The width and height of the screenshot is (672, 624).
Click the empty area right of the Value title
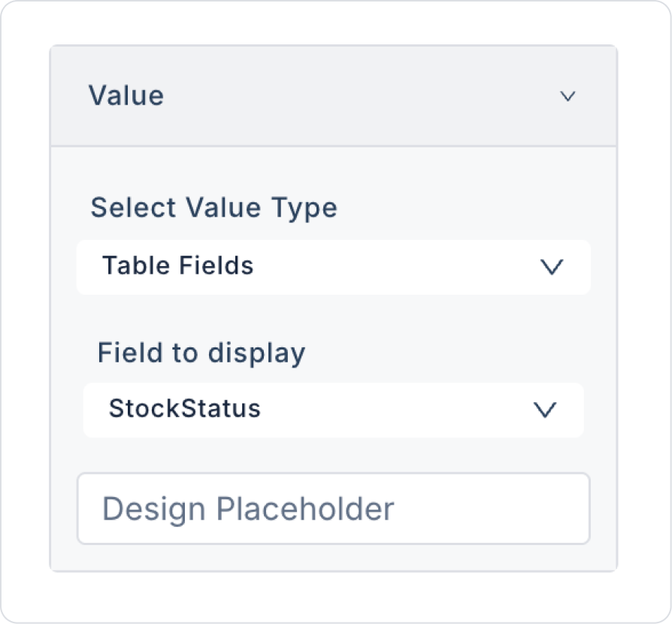pyautogui.click(x=361, y=96)
